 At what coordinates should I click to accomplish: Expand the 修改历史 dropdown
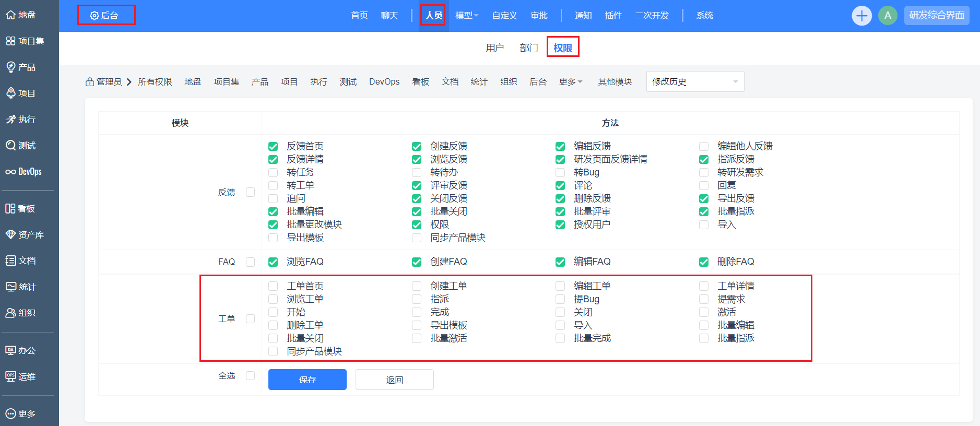[695, 82]
